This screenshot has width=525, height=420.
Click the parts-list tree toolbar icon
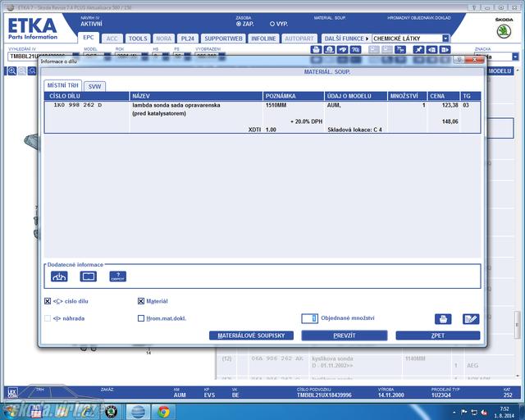[x=400, y=50]
